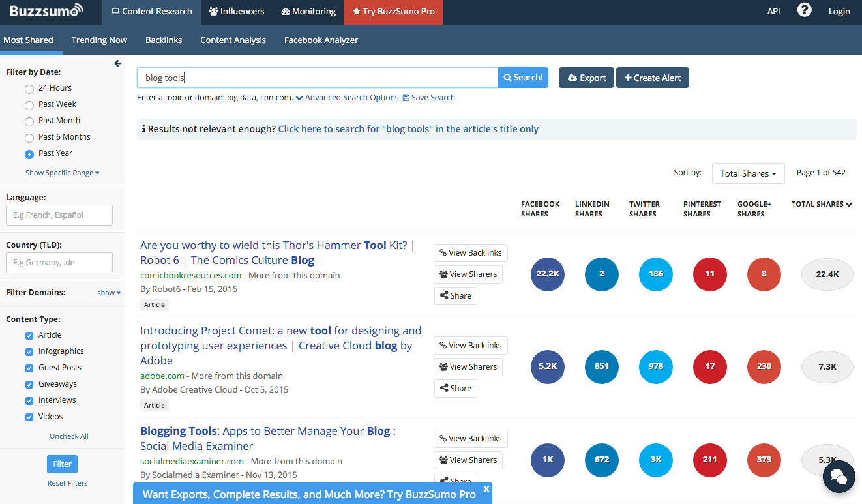Click the Export button
The height and width of the screenshot is (504, 862).
[587, 78]
